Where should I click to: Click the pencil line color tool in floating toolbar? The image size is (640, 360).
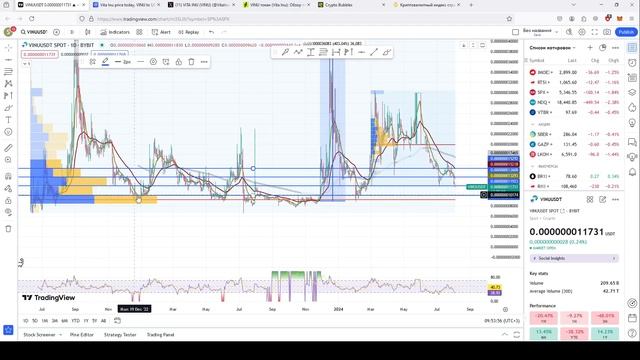[x=105, y=62]
